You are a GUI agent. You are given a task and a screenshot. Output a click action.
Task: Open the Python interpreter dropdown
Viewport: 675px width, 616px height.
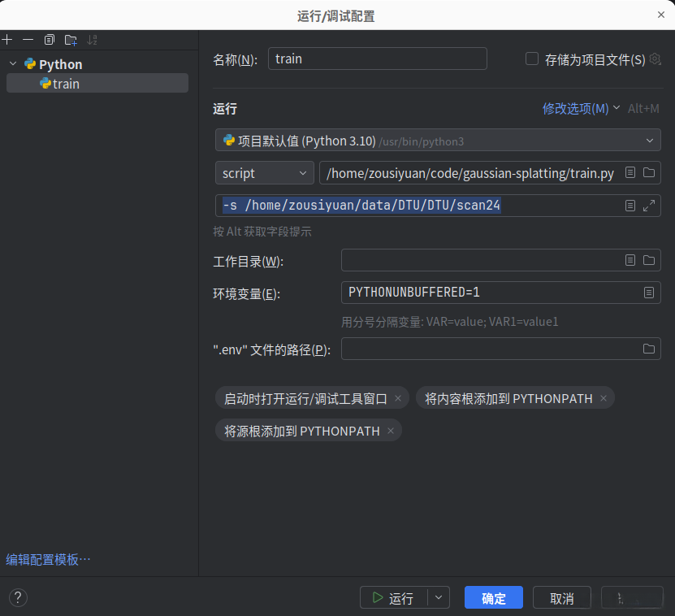tap(438, 140)
